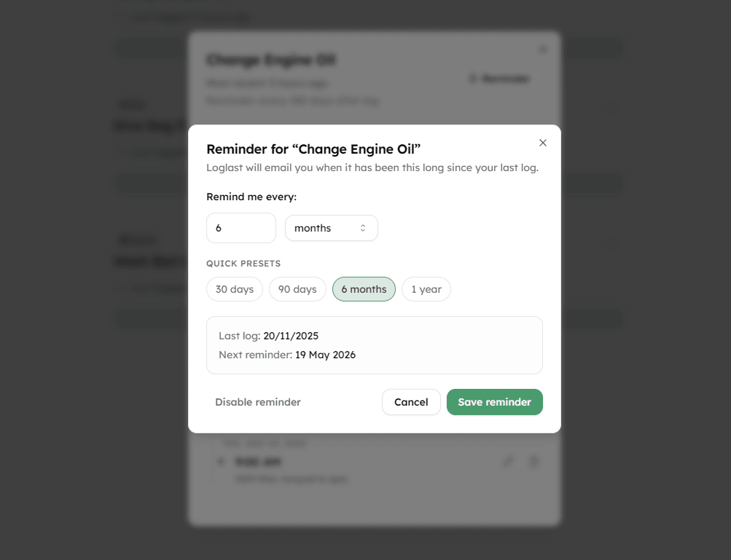This screenshot has height=560, width=731.
Task: Close the reminder modal with the X
Action: [542, 143]
